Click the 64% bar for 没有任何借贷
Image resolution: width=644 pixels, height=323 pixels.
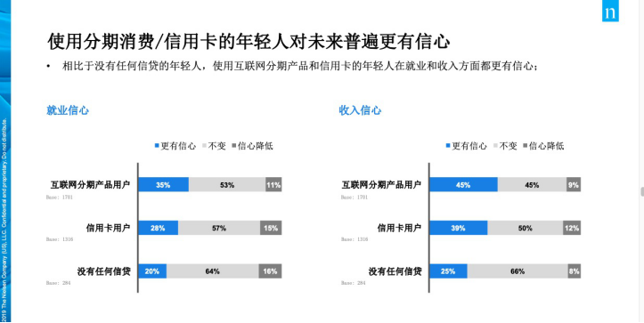pyautogui.click(x=212, y=271)
